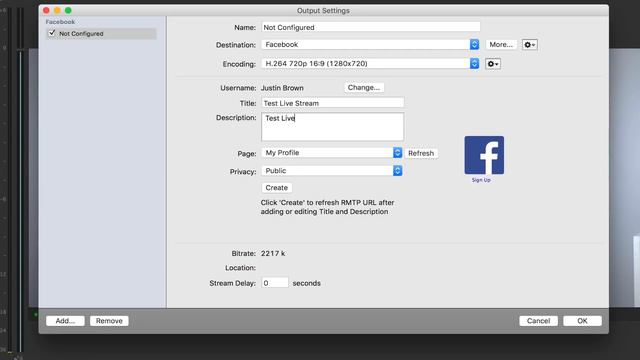Open the Encoding gear settings menu
This screenshot has width=640, height=360.
point(493,64)
